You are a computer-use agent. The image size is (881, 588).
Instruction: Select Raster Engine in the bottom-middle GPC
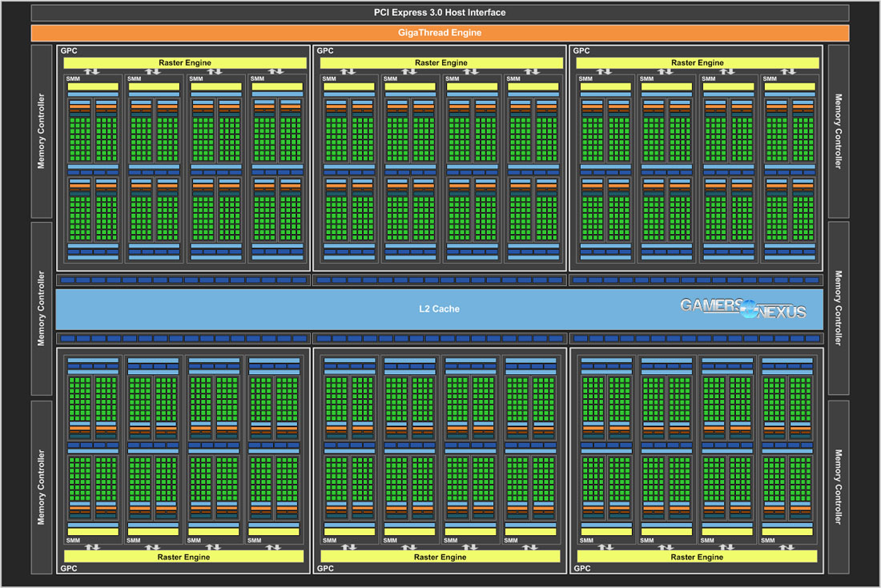(x=441, y=557)
